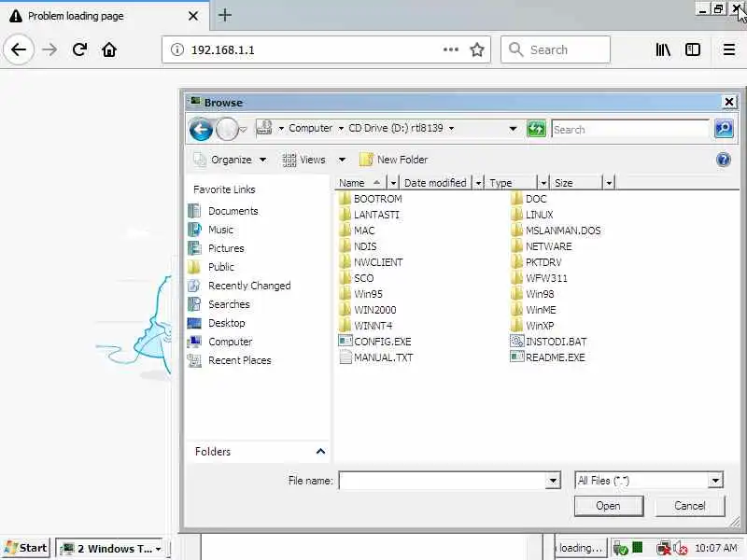
Task: Open the Name column filter dropdown
Action: (393, 182)
